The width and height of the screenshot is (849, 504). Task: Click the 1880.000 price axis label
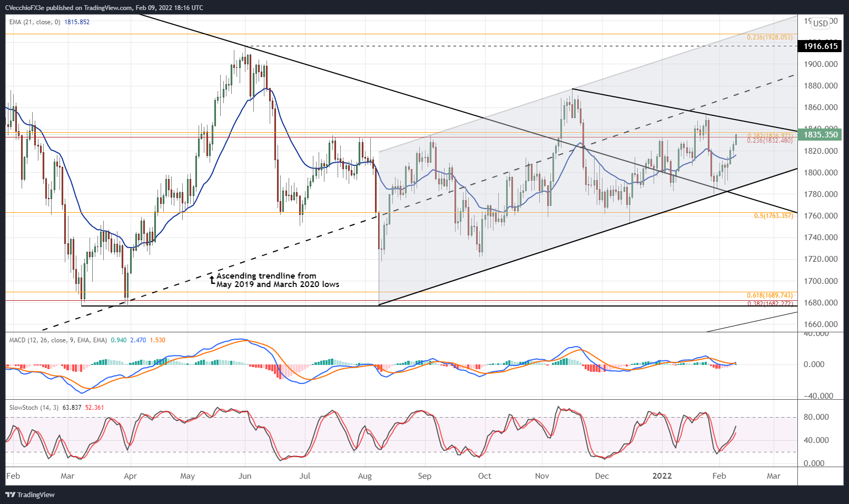[x=821, y=86]
